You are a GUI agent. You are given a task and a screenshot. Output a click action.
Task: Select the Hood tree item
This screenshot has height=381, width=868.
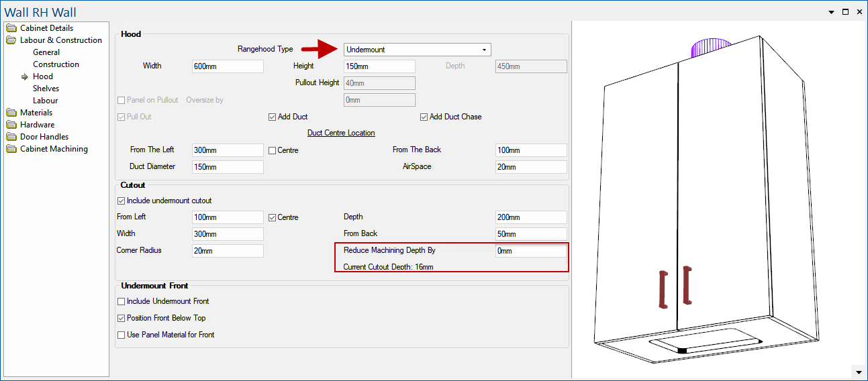(43, 76)
